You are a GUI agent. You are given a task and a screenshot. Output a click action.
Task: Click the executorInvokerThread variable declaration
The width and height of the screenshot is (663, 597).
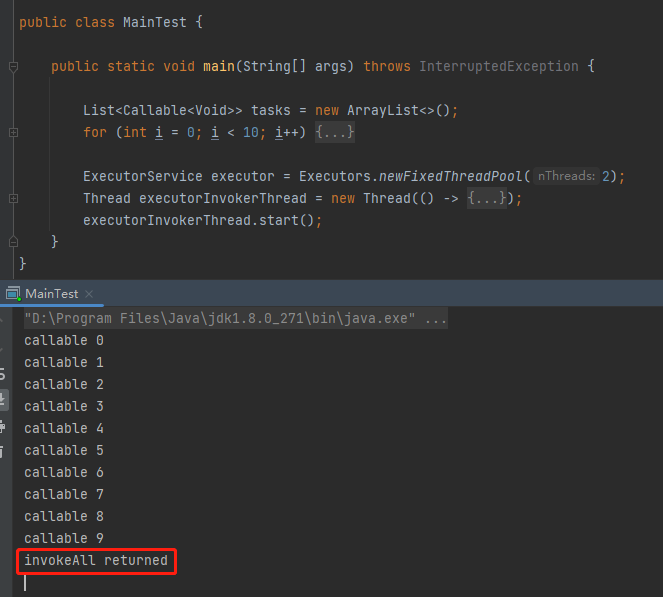tap(223, 198)
